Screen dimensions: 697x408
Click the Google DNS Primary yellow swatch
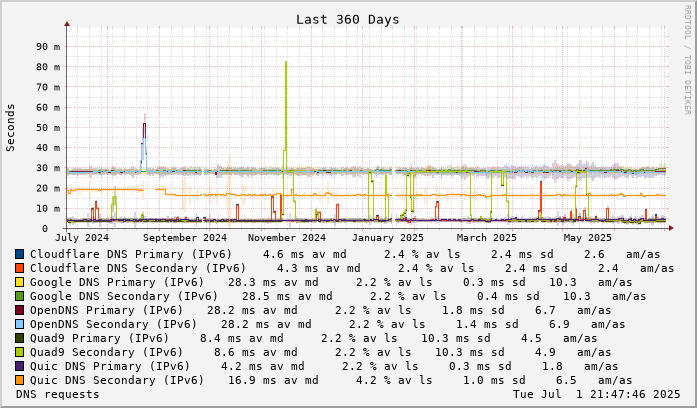point(19,282)
